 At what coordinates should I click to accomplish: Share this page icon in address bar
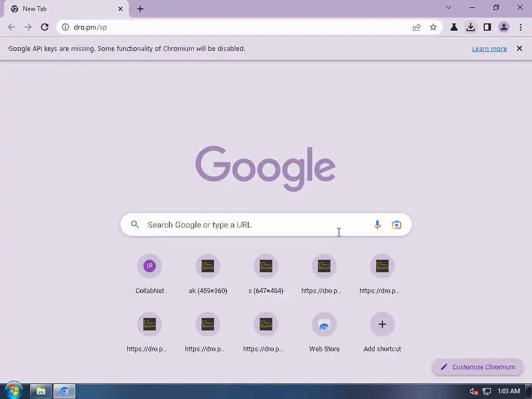pos(417,27)
